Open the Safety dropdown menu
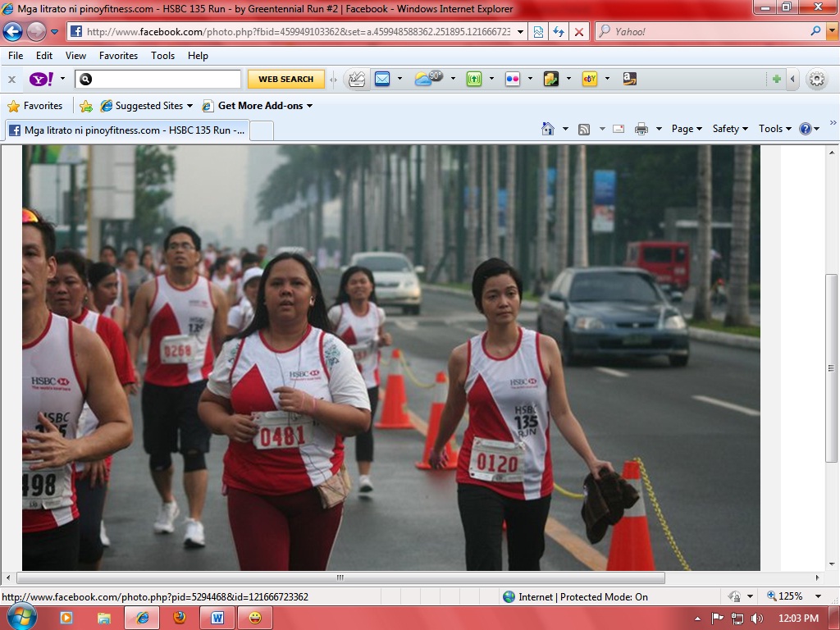This screenshot has width=840, height=630. [727, 129]
